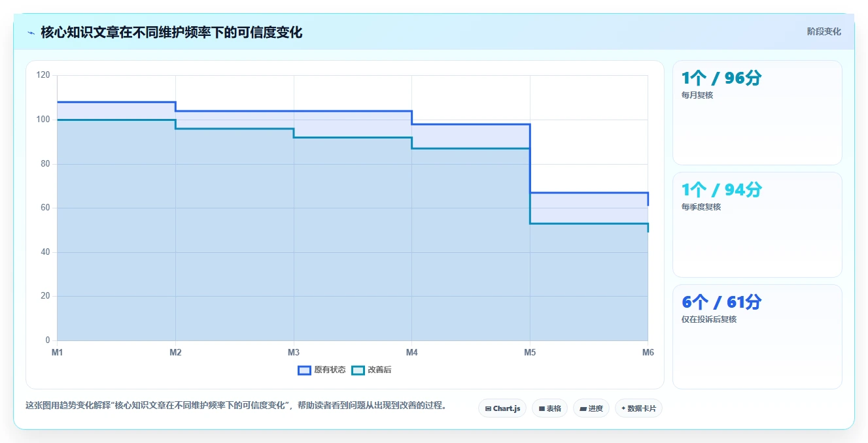The width and height of the screenshot is (868, 443).
Task: Click the 数据卡片 tag
Action: (639, 408)
